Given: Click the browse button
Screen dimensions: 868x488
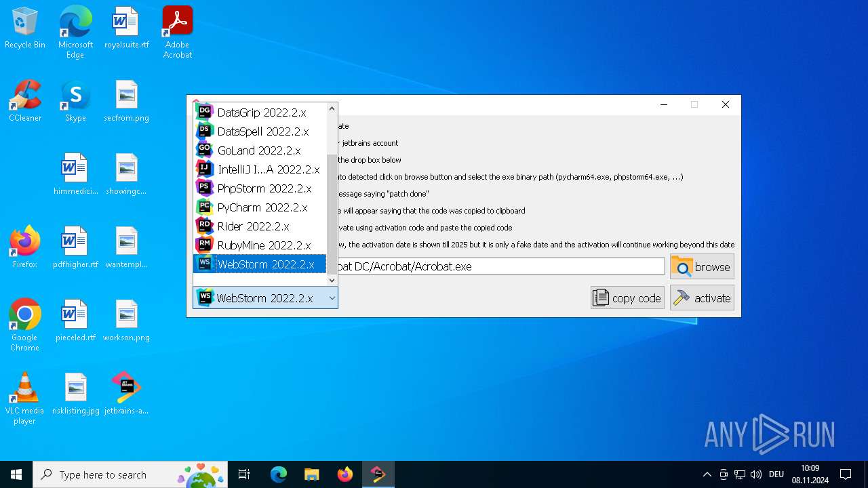Looking at the screenshot, I should tap(702, 267).
